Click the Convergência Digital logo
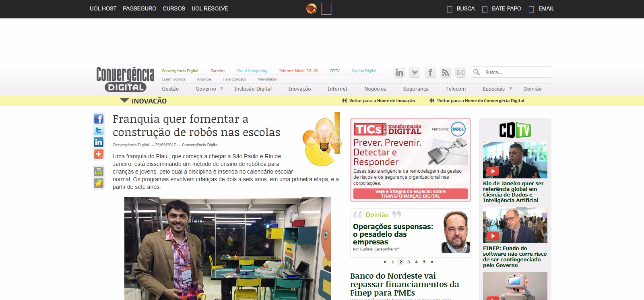 coord(125,79)
